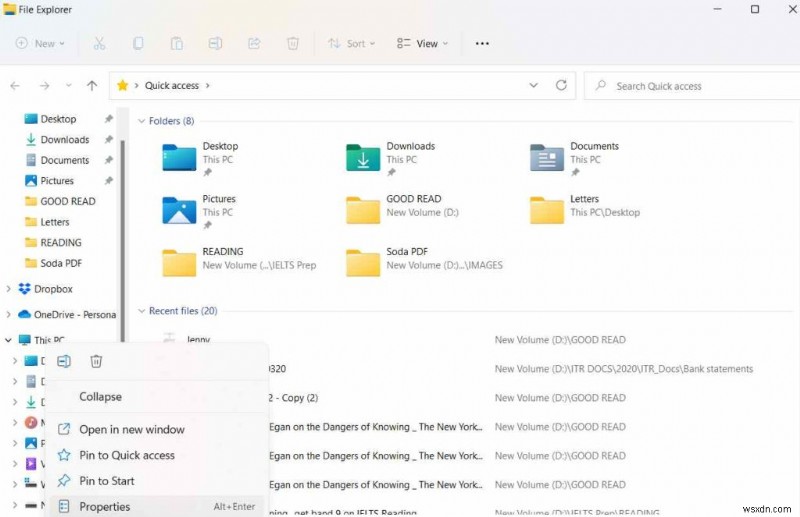Open the address bar history dropdown chevron

[x=533, y=85]
